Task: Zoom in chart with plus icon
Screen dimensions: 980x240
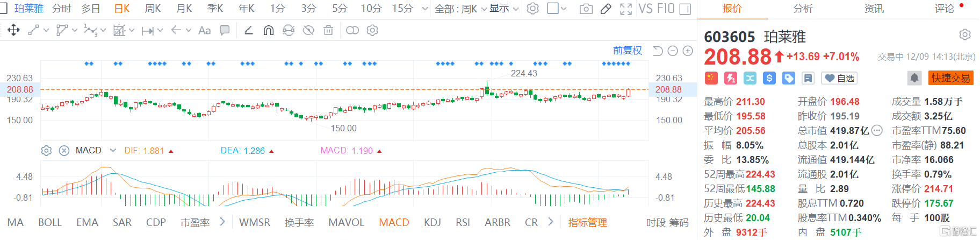Action: pyautogui.click(x=688, y=51)
